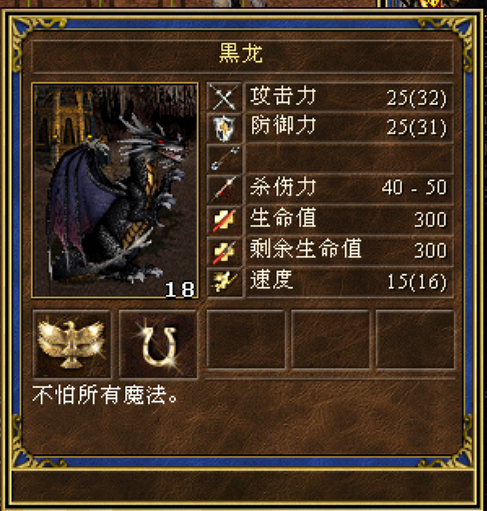Click the health cross icon beside 生命值

tap(224, 220)
